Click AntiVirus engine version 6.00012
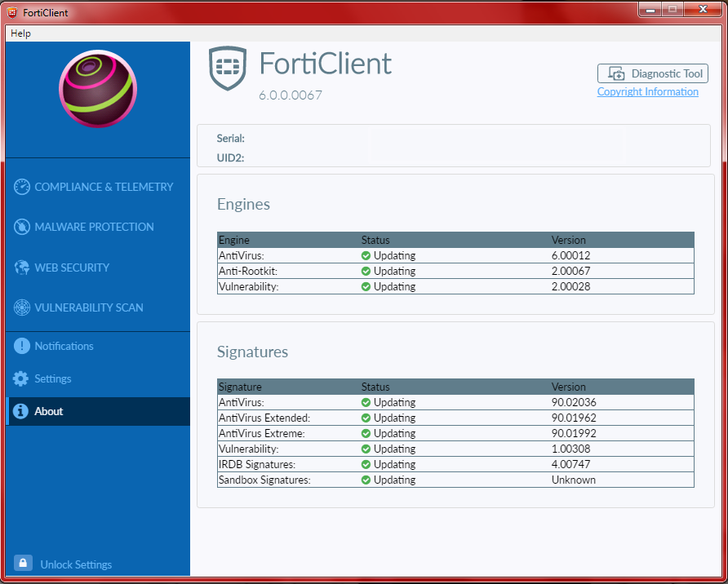 click(570, 255)
